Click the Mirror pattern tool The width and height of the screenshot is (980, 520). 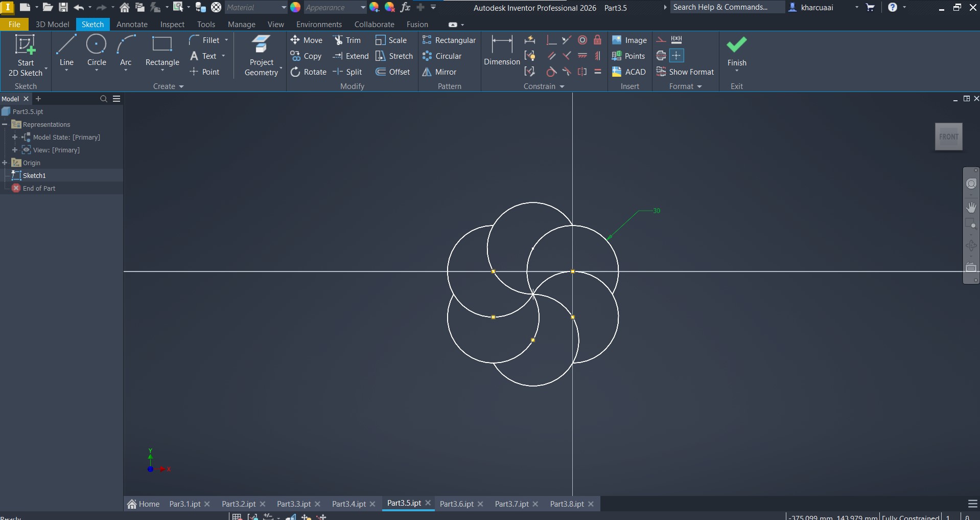(x=439, y=72)
